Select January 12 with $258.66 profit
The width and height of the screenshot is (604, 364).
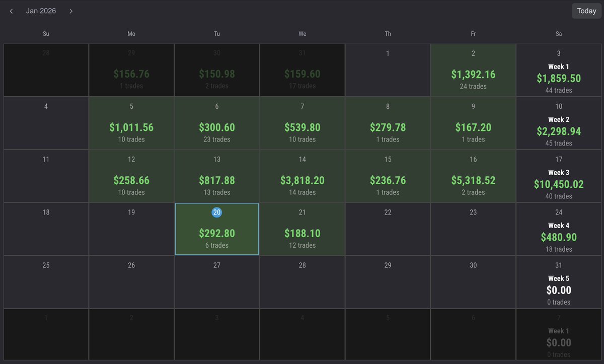pyautogui.click(x=131, y=176)
